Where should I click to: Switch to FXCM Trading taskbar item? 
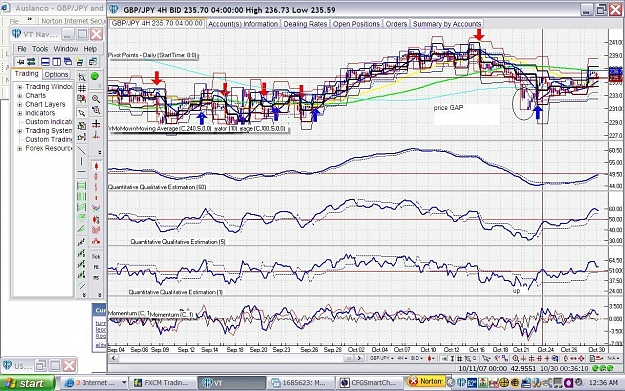tap(163, 383)
